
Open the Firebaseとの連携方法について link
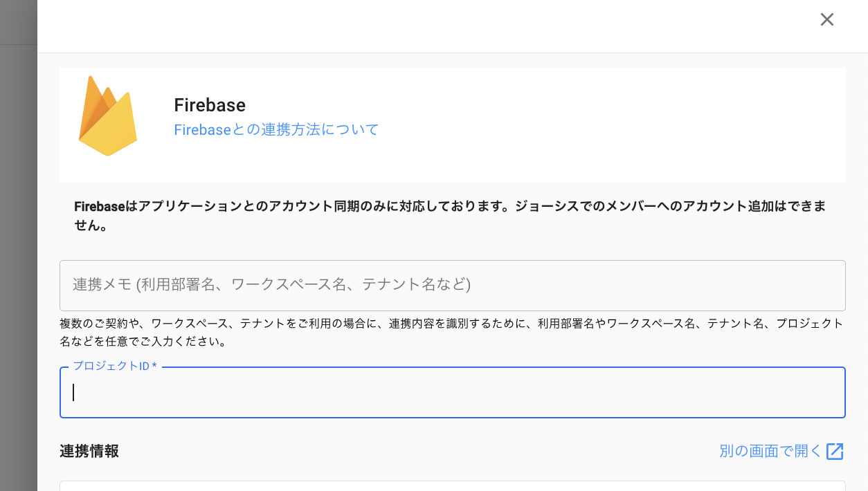pos(276,129)
